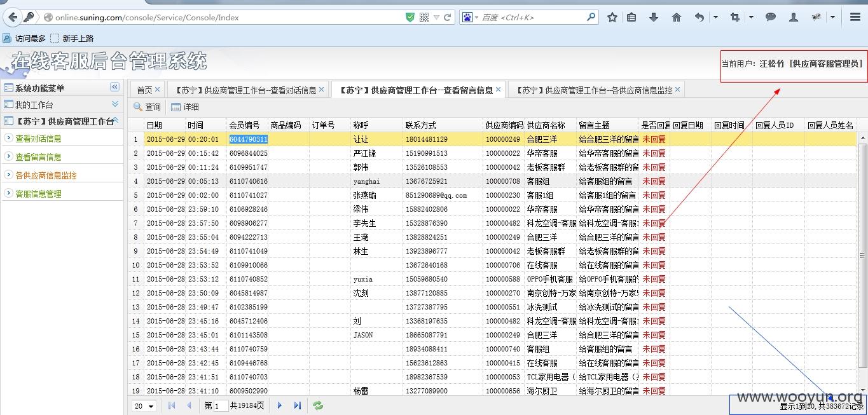Expand the 我的工作台 section
The width and height of the screenshot is (868, 415).
[x=115, y=104]
